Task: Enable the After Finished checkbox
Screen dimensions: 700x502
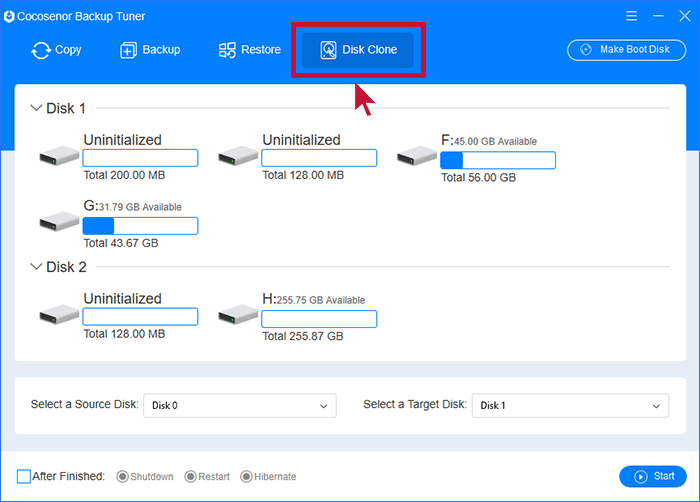Action: (24, 477)
